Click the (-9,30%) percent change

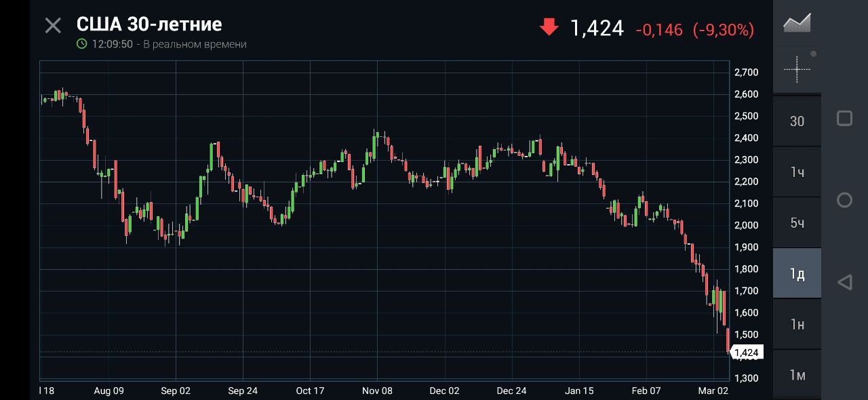[723, 29]
